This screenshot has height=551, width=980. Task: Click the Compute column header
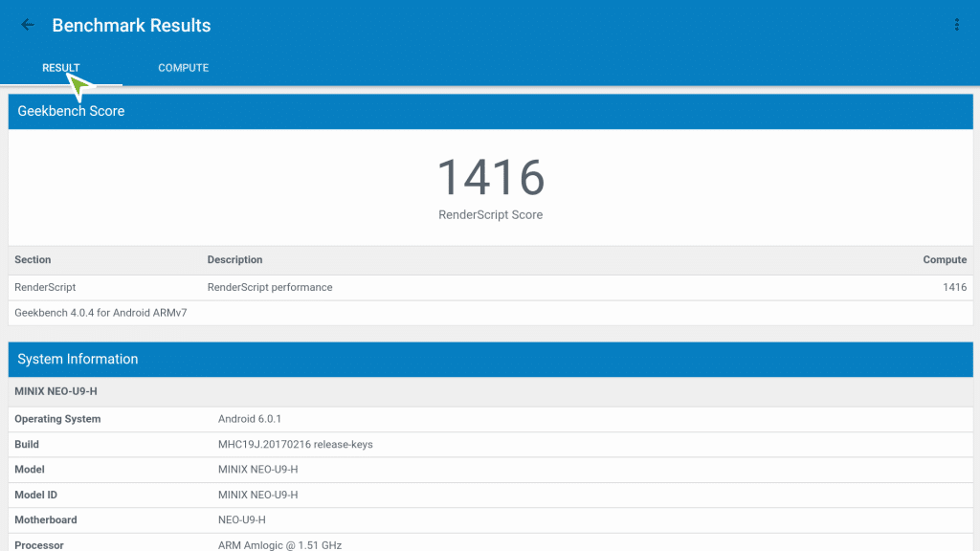coord(944,260)
